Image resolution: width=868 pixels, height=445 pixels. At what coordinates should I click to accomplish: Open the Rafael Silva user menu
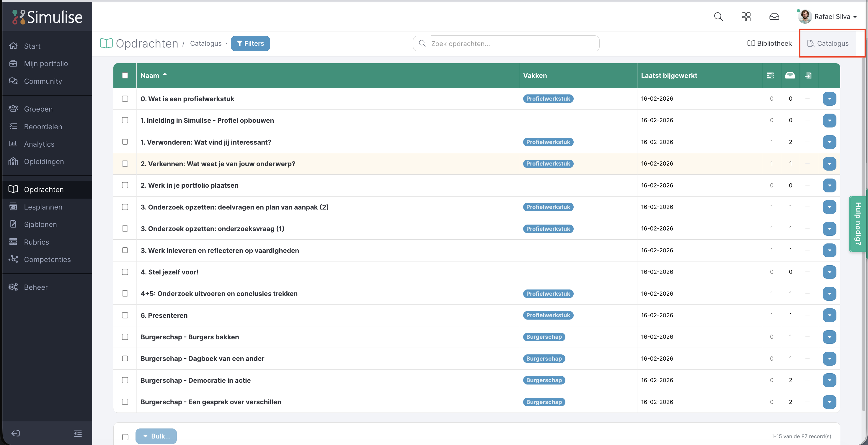pos(832,17)
